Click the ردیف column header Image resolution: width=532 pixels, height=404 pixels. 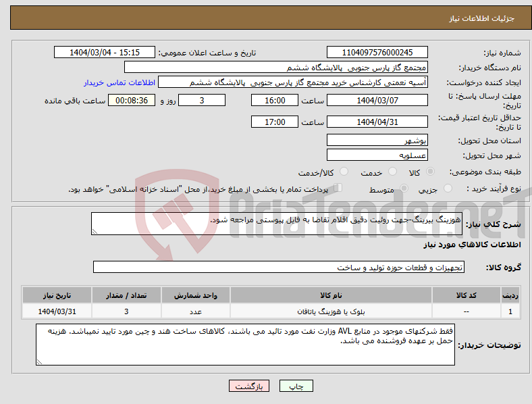[510, 295]
